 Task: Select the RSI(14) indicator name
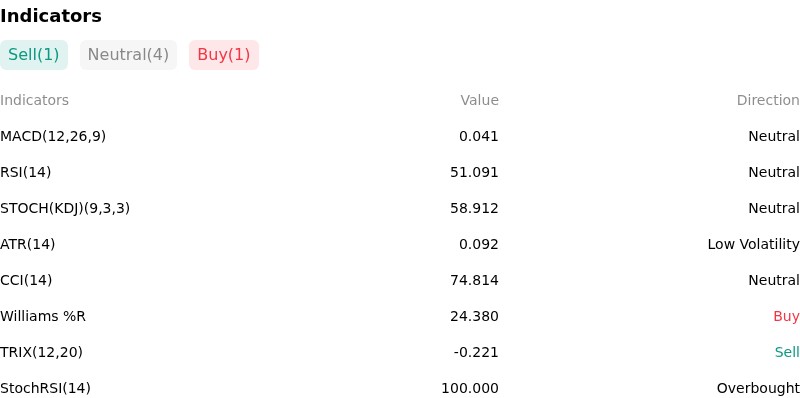26,172
